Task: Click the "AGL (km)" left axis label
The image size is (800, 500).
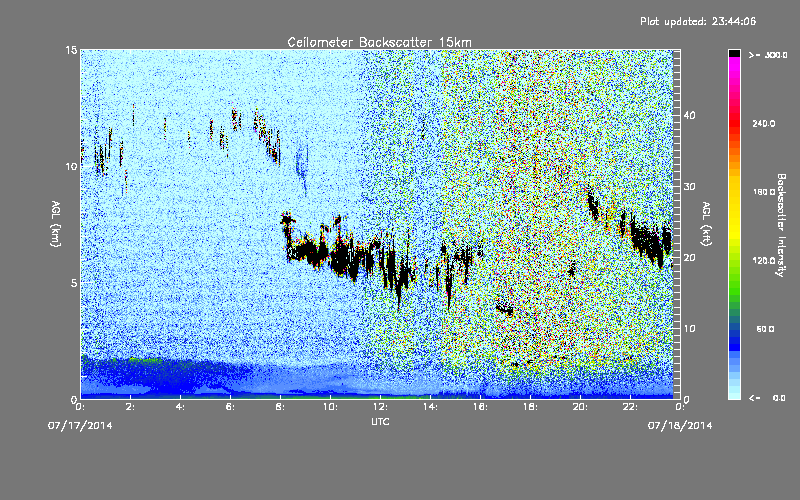Action: coord(56,224)
